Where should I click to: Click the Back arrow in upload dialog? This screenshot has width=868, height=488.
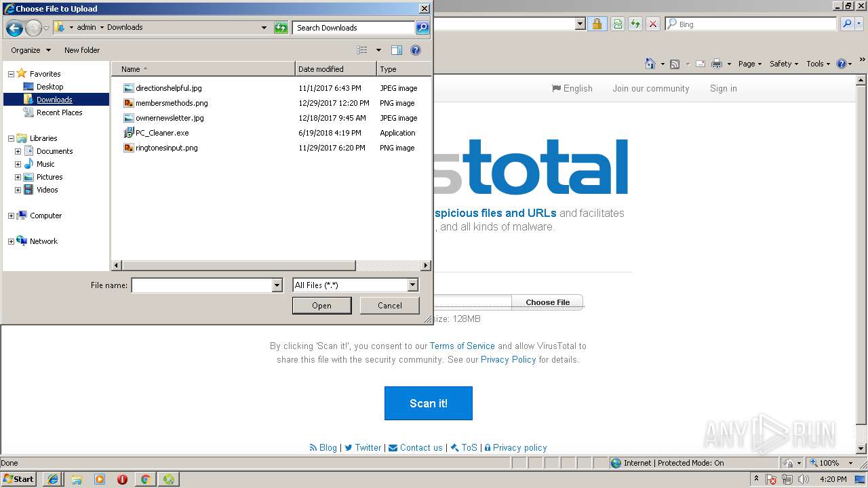(14, 28)
